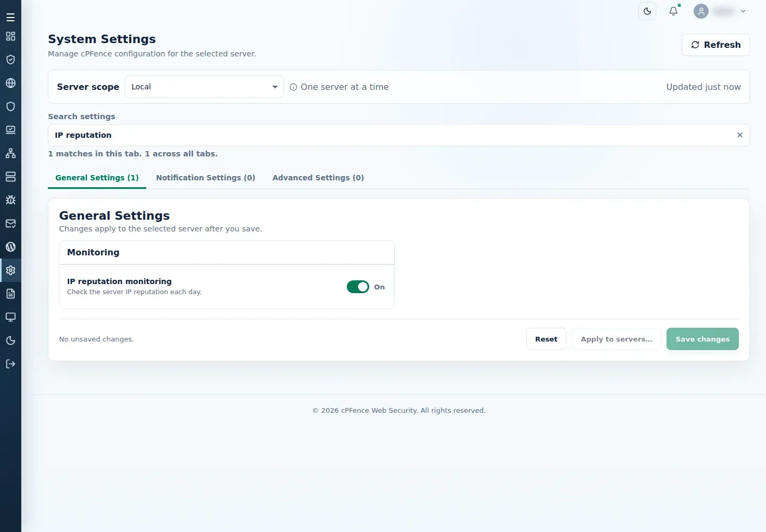
Task: Click the mail envelope sidebar icon
Action: coord(11,223)
